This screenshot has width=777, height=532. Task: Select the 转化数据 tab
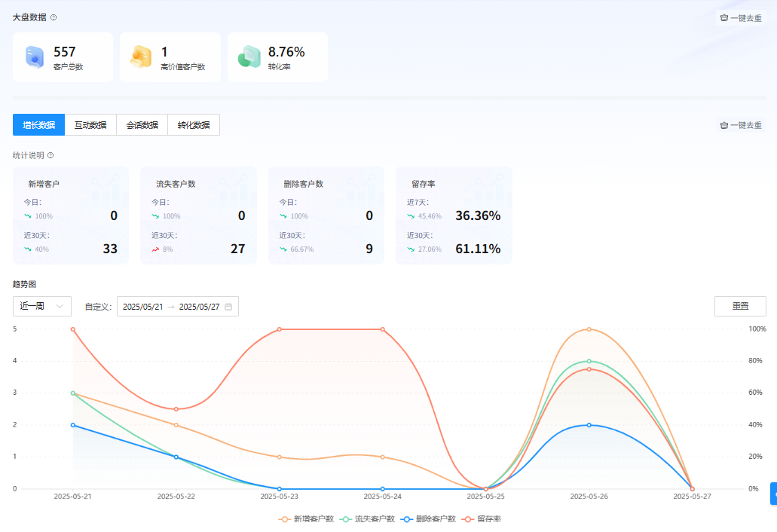point(194,125)
